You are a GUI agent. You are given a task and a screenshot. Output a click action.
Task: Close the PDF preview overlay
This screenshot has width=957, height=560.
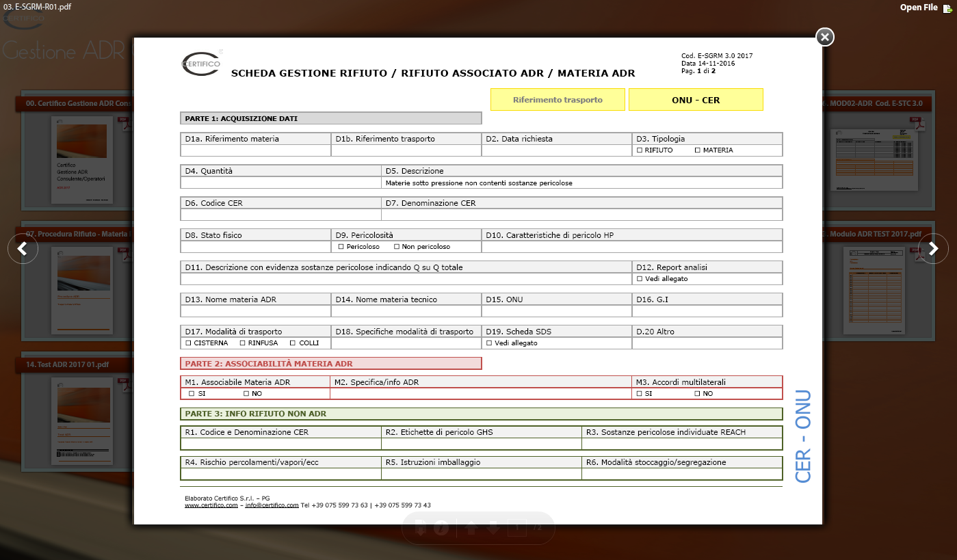tap(825, 37)
